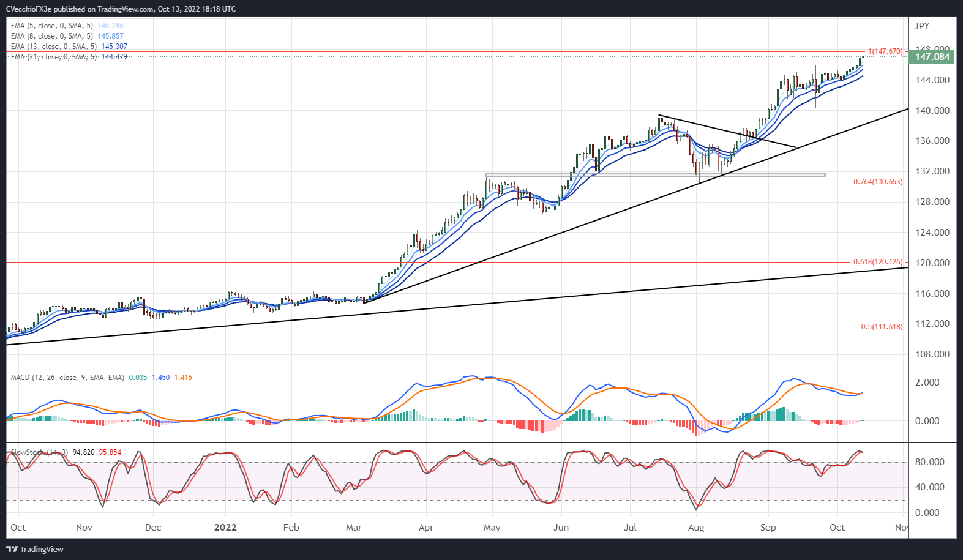Click the 0.618(120.126) Fibonacci level label
This screenshot has width=963, height=560.
878,262
